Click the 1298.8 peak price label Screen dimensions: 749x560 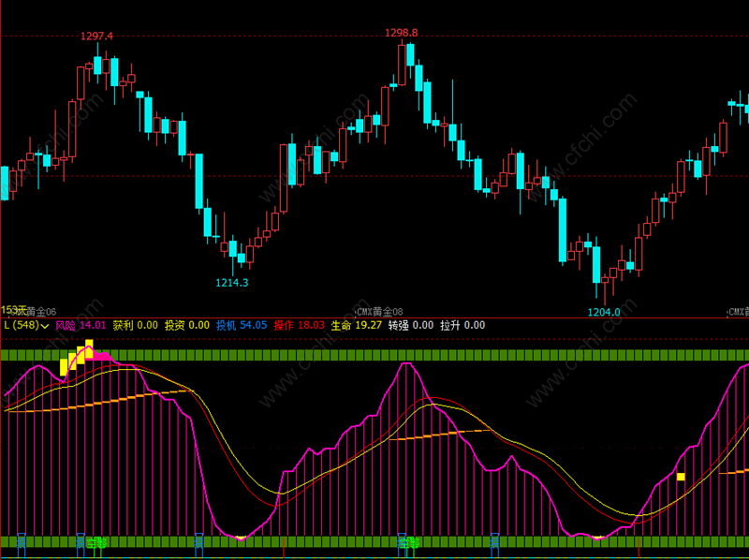click(402, 33)
